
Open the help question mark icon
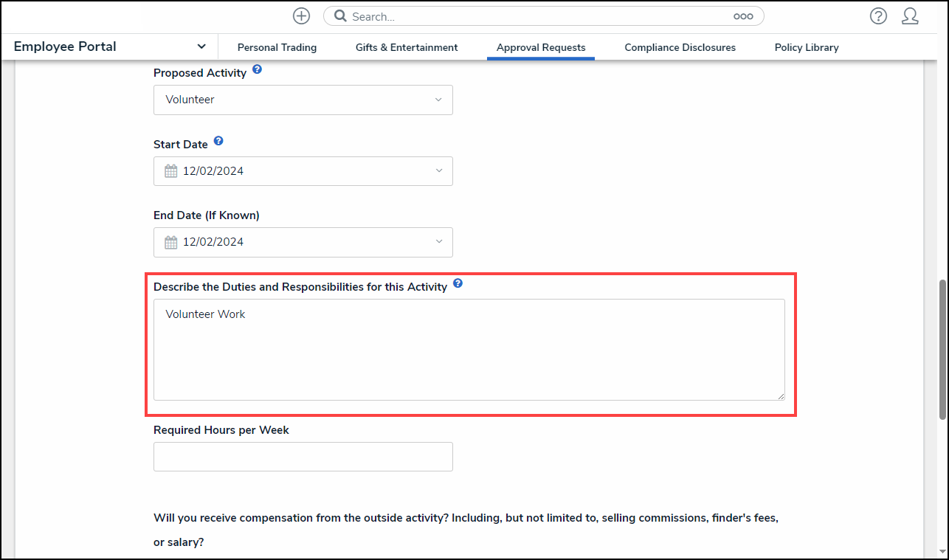click(878, 16)
